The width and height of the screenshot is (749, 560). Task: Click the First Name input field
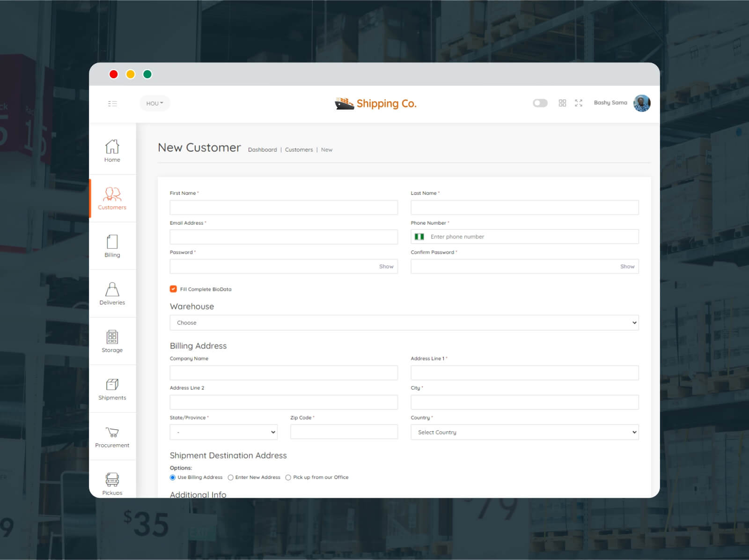[284, 207]
